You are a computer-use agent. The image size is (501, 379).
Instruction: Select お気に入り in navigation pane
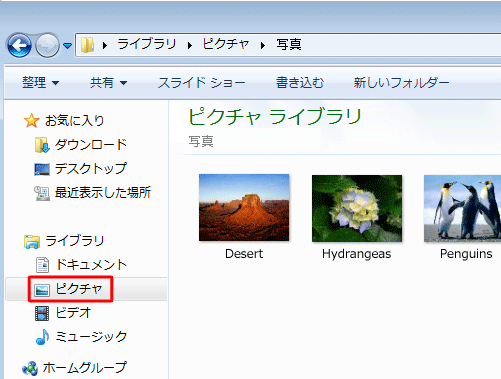[x=74, y=120]
